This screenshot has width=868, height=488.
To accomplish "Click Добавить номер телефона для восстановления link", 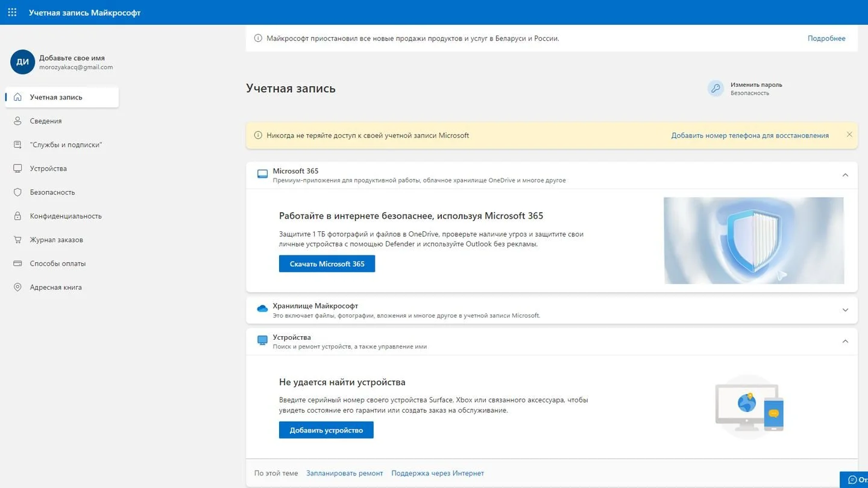I will (750, 136).
